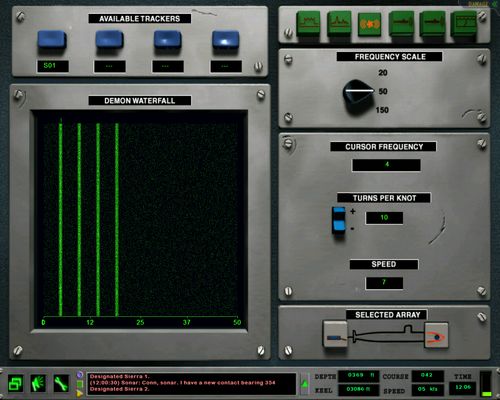The height and width of the screenshot is (400, 500).
Task: Choose the sphere array at submarine bow
Action: coord(436,335)
